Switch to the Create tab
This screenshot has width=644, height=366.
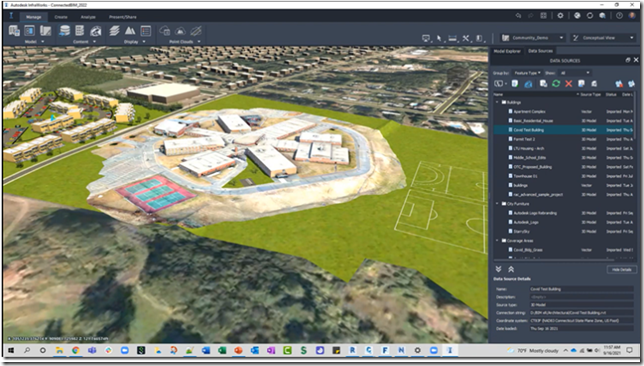tap(61, 17)
